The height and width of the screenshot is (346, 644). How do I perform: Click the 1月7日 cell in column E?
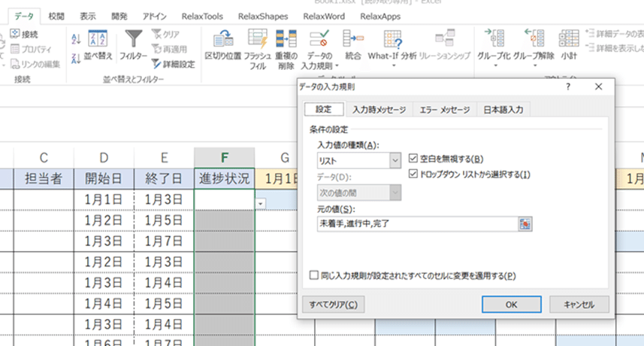(164, 241)
